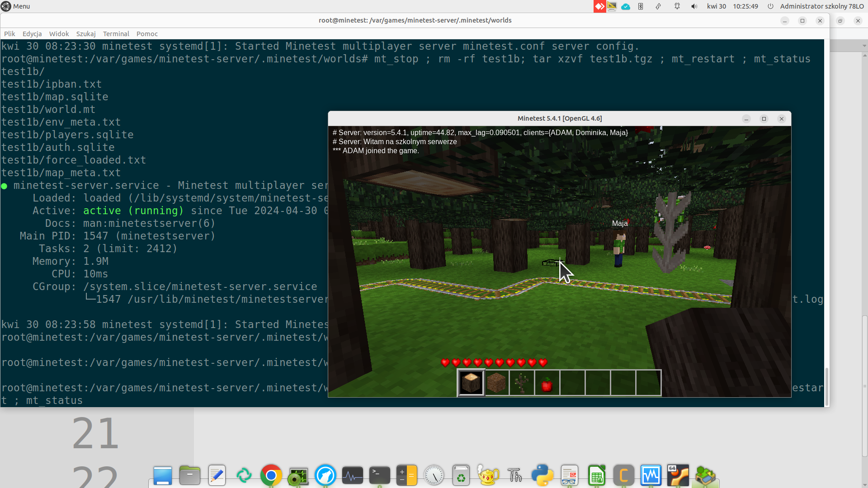Open the Pomoc menu
This screenshot has width=868, height=488.
tap(147, 34)
